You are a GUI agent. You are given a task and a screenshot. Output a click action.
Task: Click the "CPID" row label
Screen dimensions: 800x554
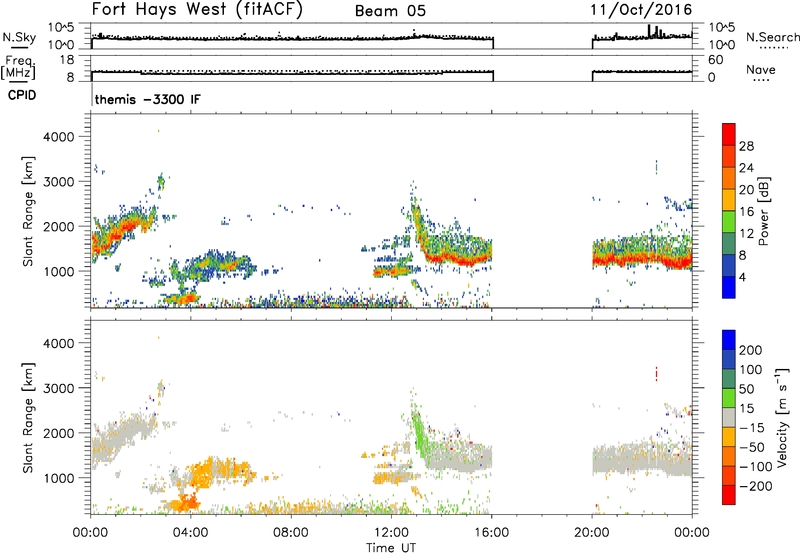coord(22,95)
